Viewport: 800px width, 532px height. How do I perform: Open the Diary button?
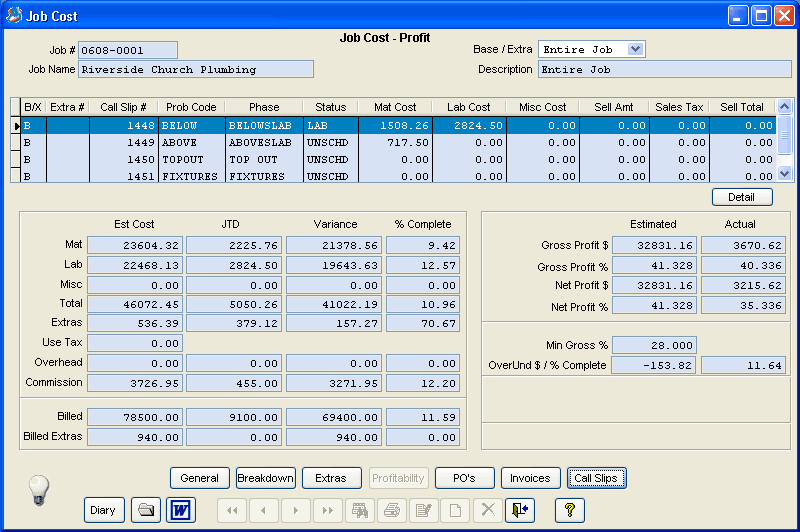[103, 510]
